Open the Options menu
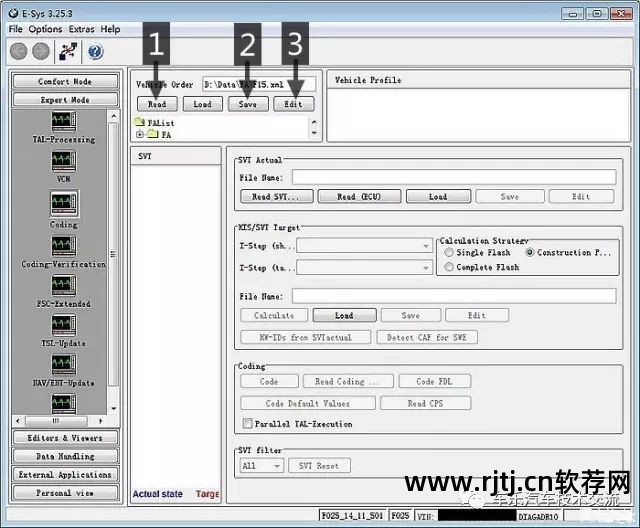Viewport: 640px width, 528px height. 45,29
